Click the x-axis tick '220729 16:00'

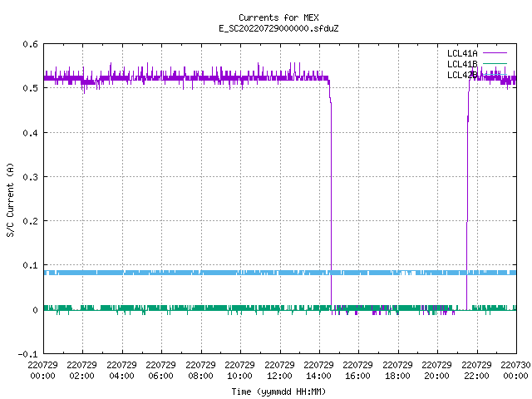click(x=357, y=370)
